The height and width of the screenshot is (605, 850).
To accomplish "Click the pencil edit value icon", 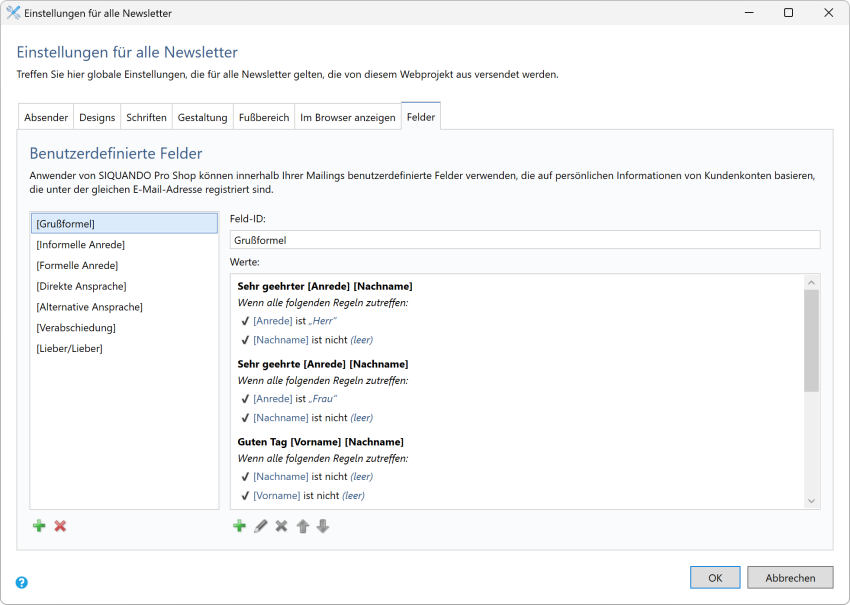I will pos(260,526).
